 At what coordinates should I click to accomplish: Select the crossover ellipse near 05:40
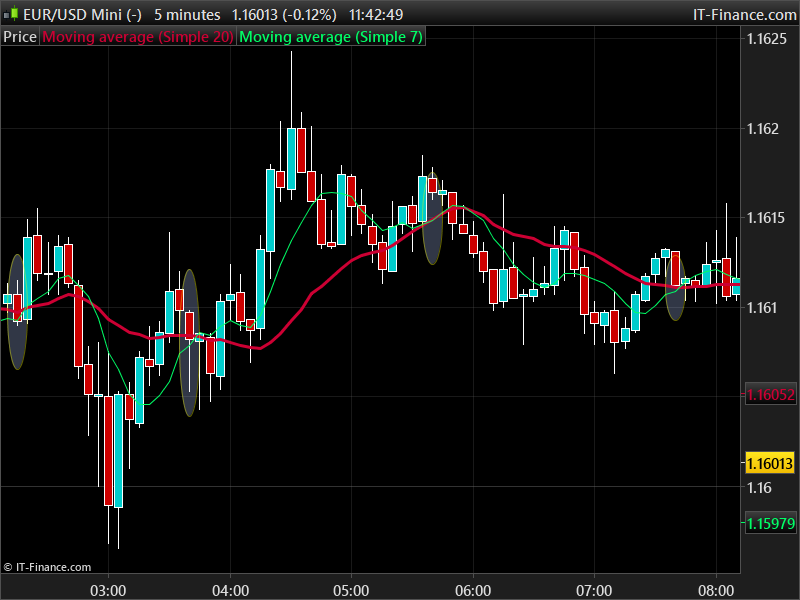(x=433, y=218)
